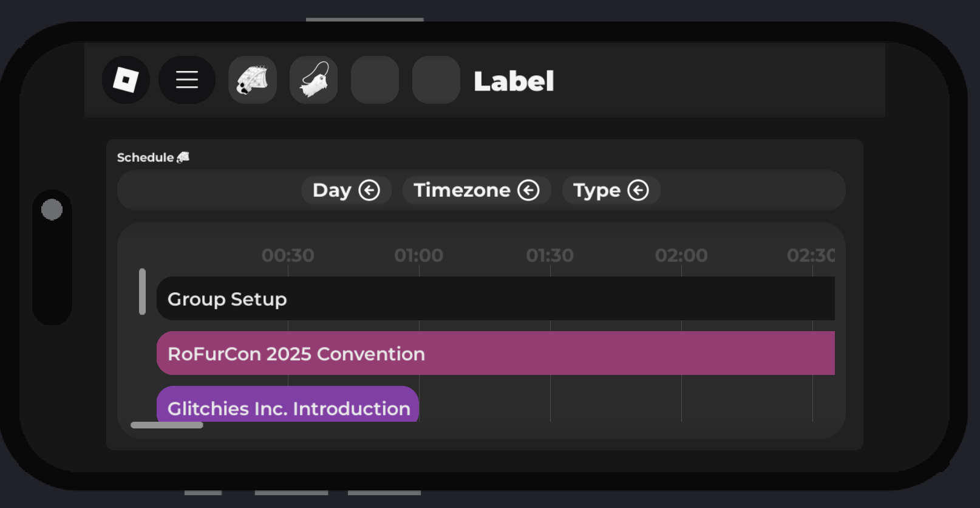Image resolution: width=980 pixels, height=508 pixels.
Task: Open the Group Setup event
Action: pos(495,298)
